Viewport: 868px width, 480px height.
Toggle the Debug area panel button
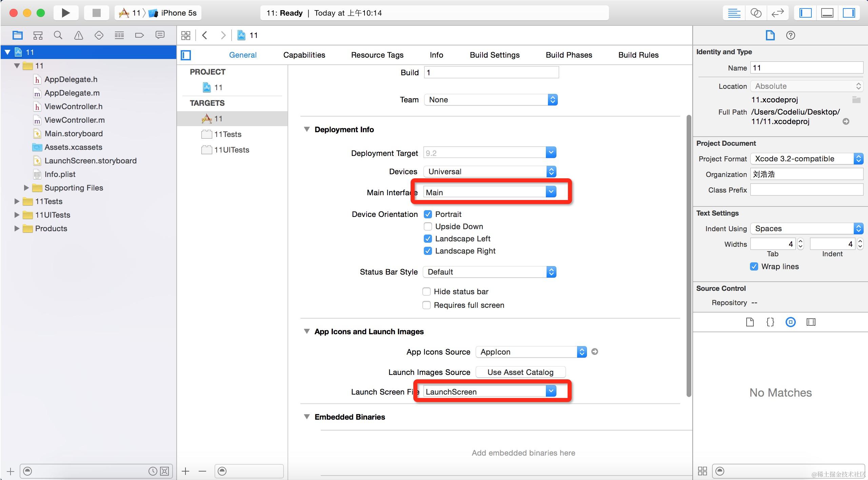(x=827, y=13)
